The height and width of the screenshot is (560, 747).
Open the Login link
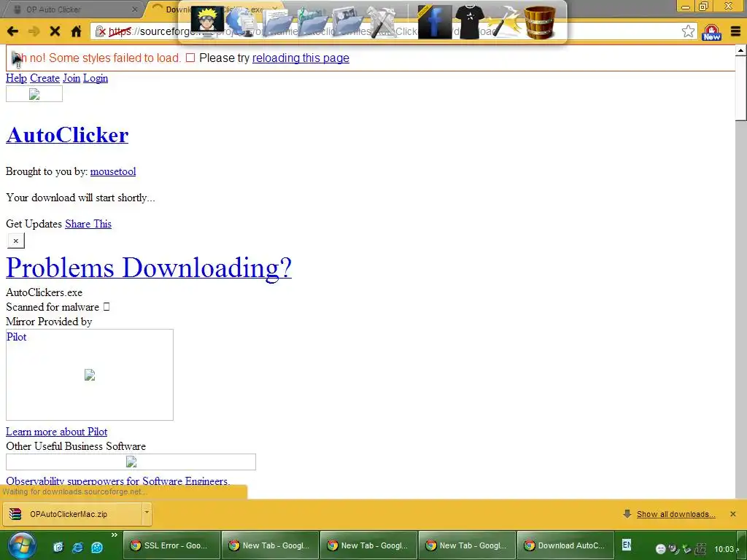tap(96, 78)
